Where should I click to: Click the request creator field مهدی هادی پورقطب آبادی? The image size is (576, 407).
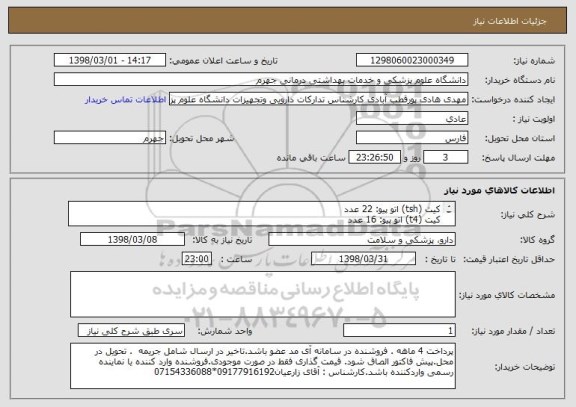(x=318, y=99)
